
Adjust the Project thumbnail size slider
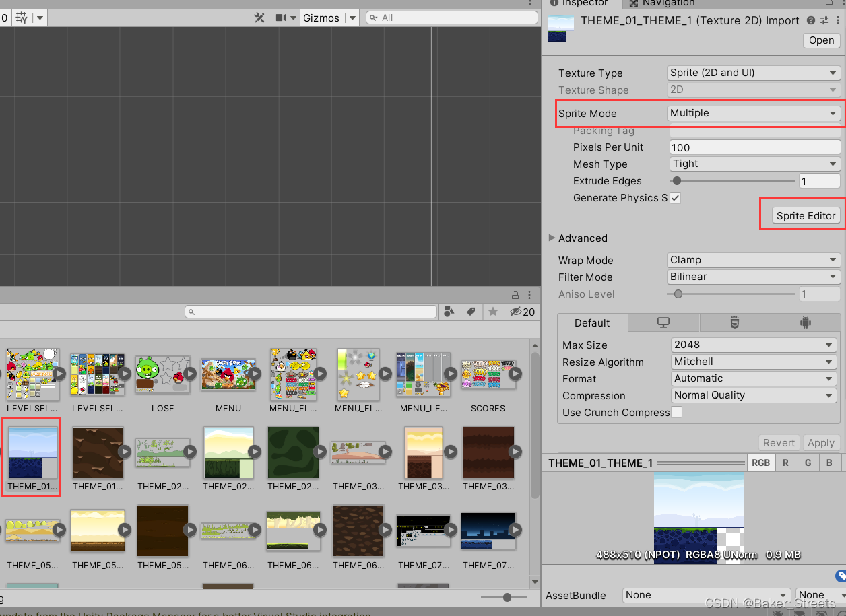(x=507, y=597)
